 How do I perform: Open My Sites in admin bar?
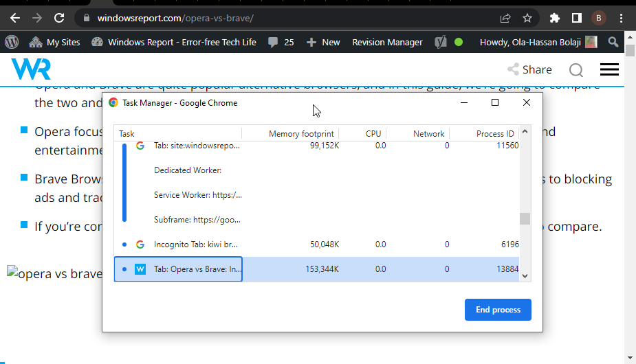pyautogui.click(x=54, y=42)
